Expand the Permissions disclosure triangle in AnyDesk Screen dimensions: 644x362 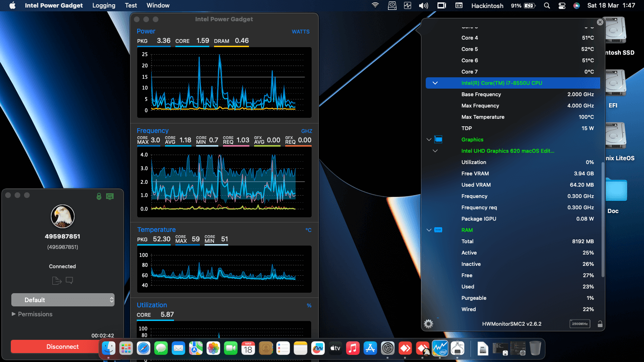[14, 314]
